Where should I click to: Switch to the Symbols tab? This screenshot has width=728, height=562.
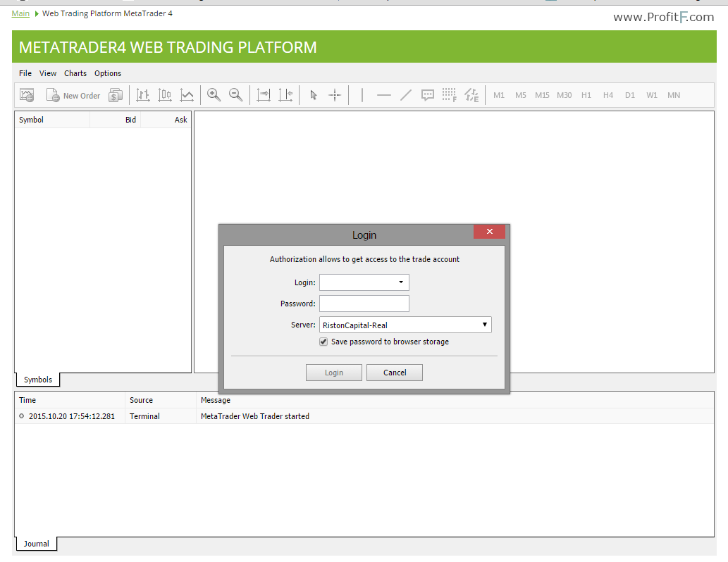tap(38, 380)
